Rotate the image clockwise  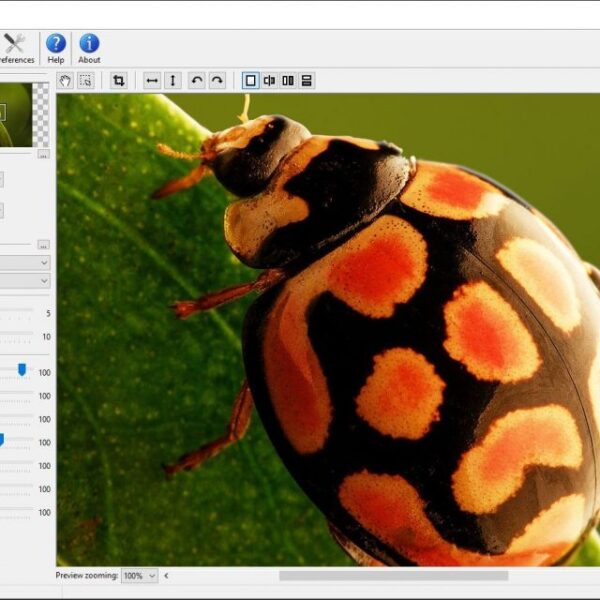(x=217, y=81)
